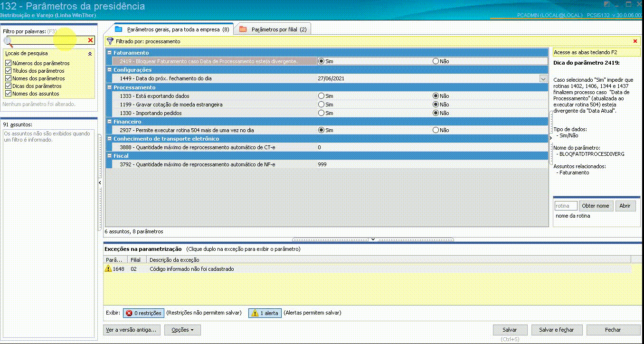Image resolution: width=644 pixels, height=344 pixels.
Task: Click 'Ver a versão antiga...' button
Action: click(131, 330)
